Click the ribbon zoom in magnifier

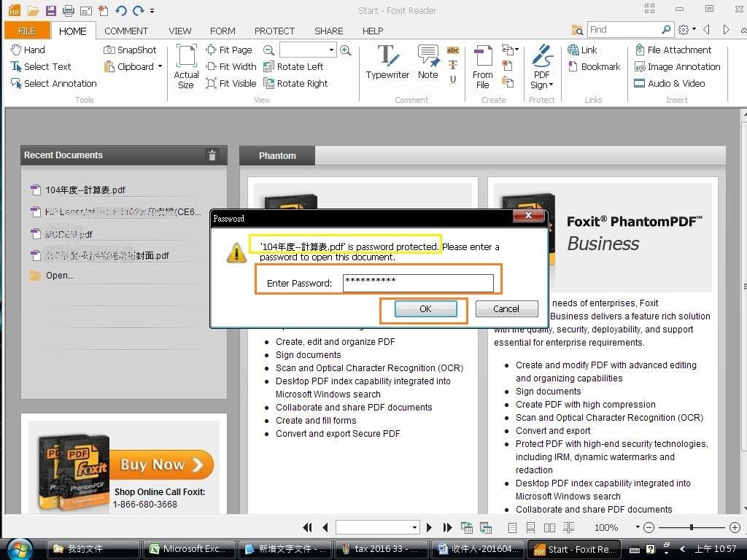(x=345, y=50)
